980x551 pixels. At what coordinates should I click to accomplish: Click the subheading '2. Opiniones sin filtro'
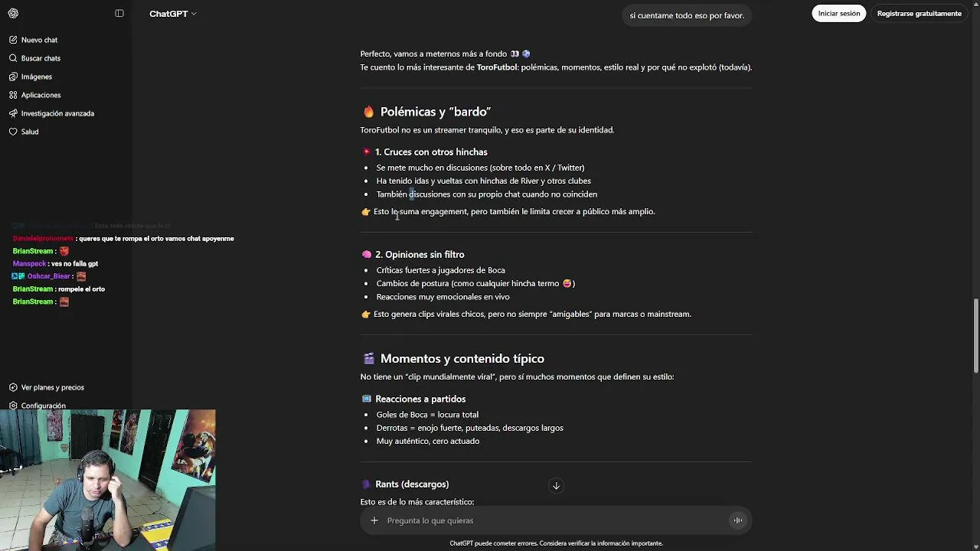coord(420,255)
